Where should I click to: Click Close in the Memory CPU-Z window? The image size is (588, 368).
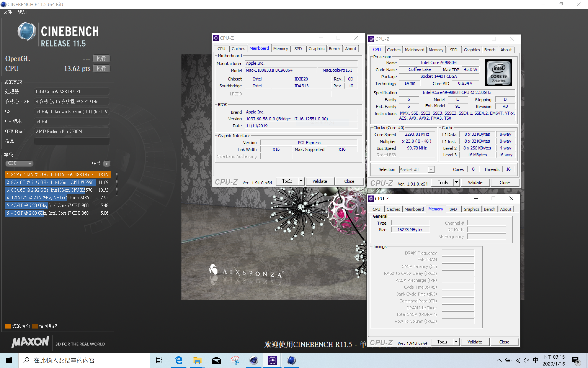pyautogui.click(x=504, y=342)
